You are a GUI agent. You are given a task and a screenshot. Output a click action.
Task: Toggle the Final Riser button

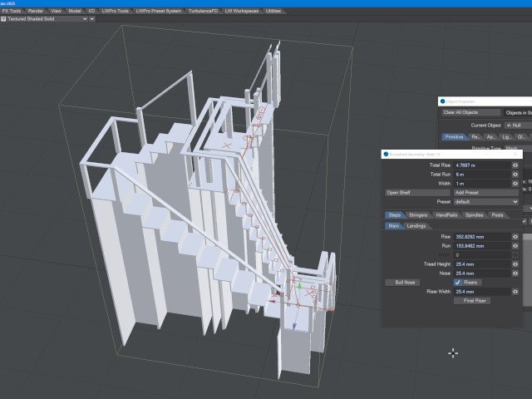pyautogui.click(x=472, y=301)
